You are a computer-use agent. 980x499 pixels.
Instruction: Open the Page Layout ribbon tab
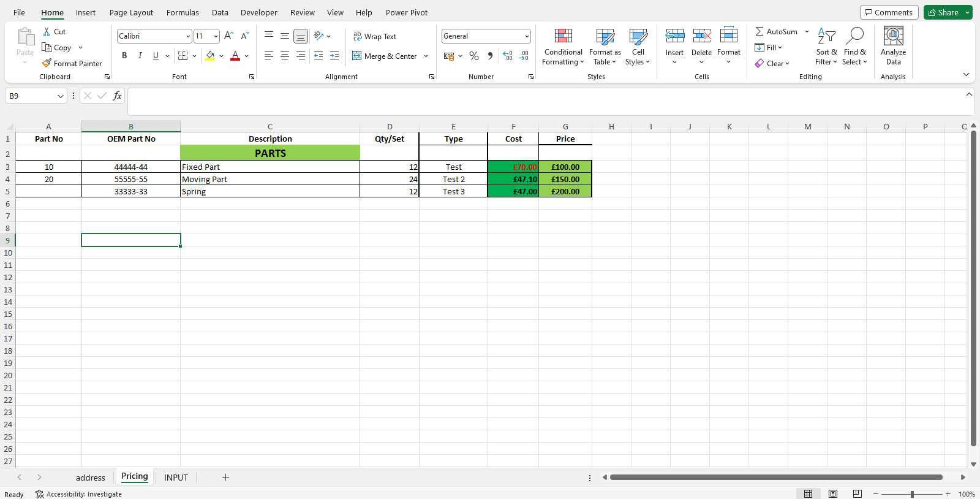(131, 12)
